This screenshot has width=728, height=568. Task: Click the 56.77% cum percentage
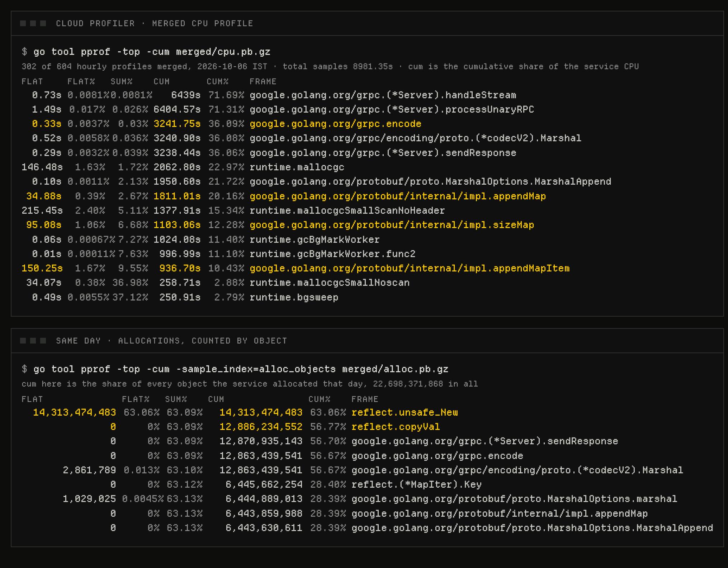[328, 427]
